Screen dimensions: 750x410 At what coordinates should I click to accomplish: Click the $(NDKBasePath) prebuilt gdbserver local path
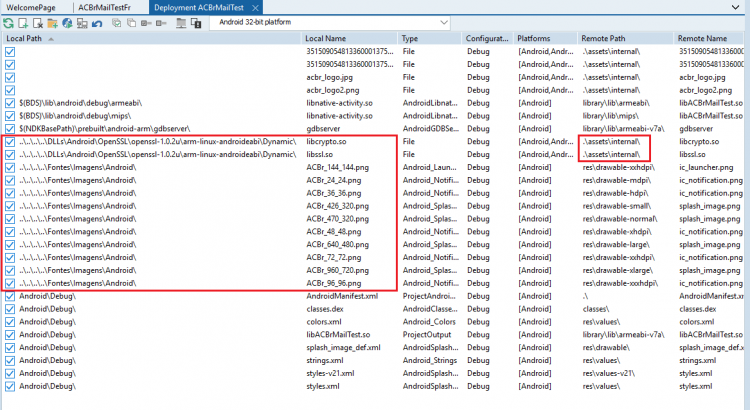click(104, 129)
